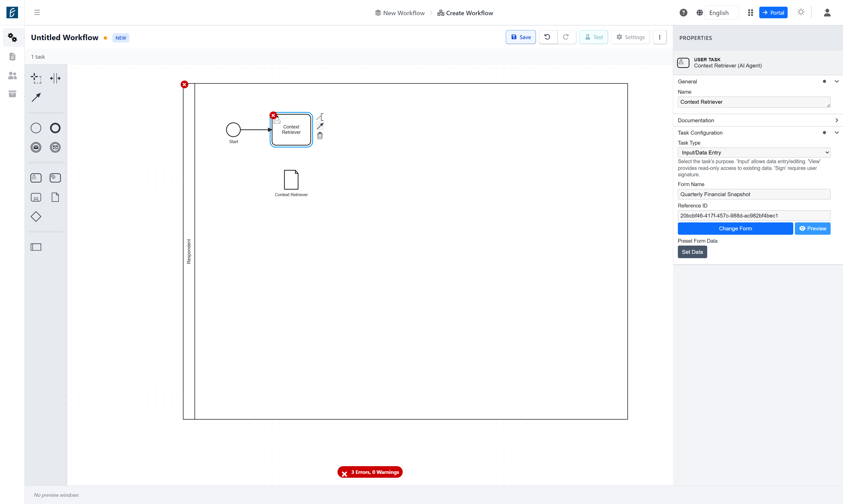Click the Test button

coord(594,37)
